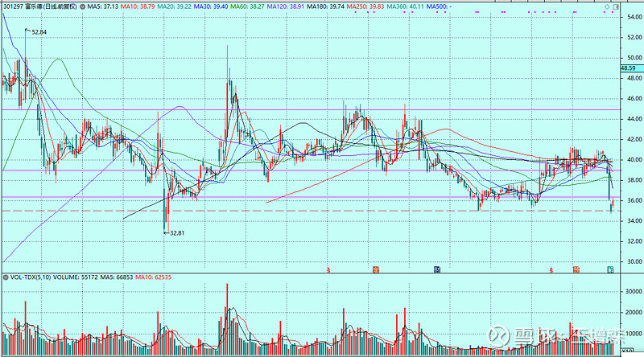The image size is (644, 357).
Task: Click the first red S marker on the timeline
Action: [328, 270]
